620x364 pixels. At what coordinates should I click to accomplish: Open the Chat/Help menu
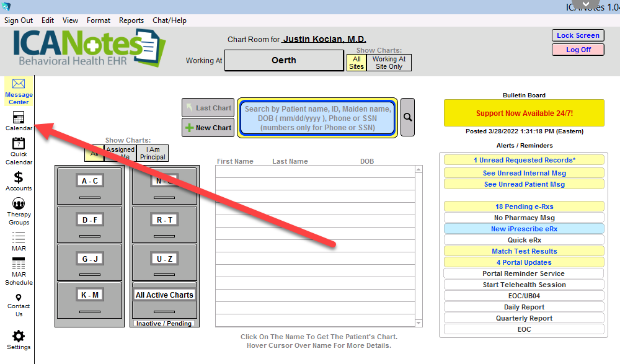click(x=169, y=20)
